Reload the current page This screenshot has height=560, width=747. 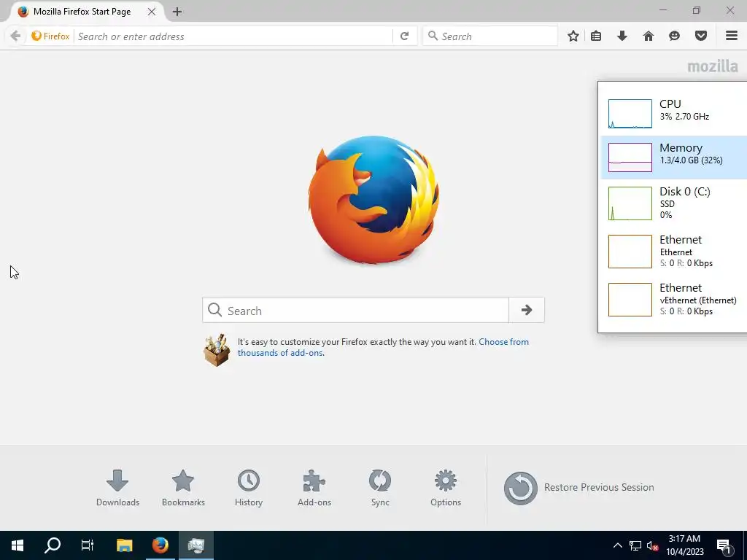coord(404,36)
